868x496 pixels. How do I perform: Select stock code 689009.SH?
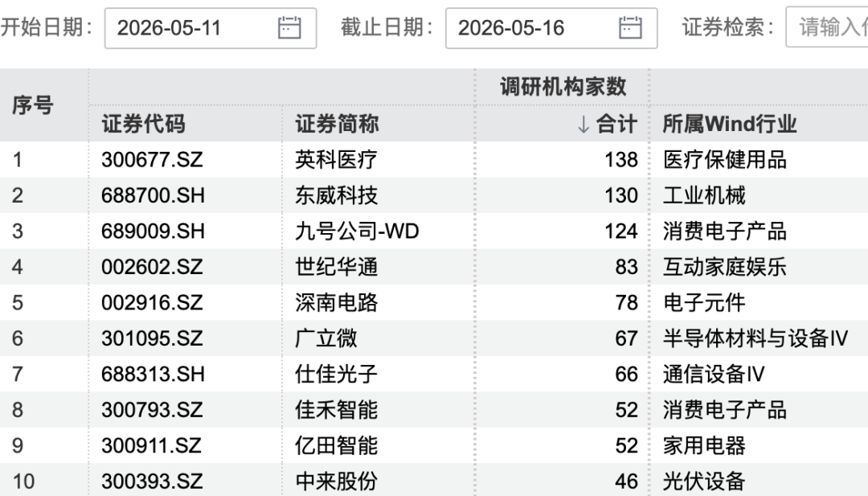pos(153,231)
